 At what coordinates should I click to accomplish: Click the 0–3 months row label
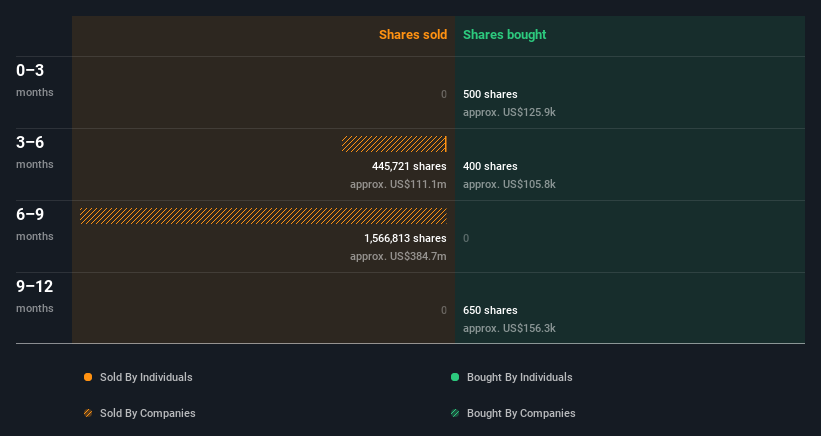[x=35, y=80]
